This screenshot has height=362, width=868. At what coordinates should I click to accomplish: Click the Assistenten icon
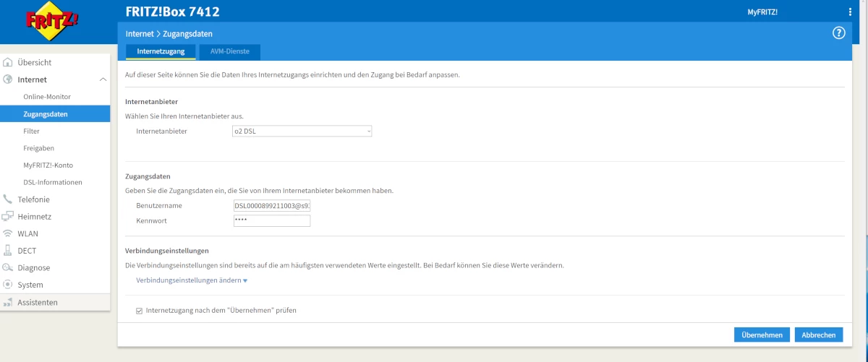click(x=9, y=302)
